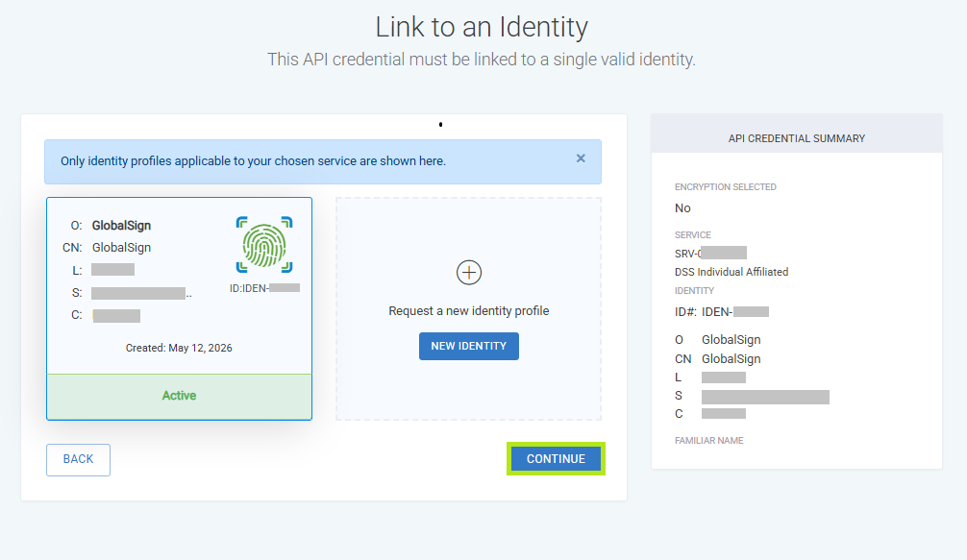Proceed by clicking CONTINUE

(x=556, y=459)
